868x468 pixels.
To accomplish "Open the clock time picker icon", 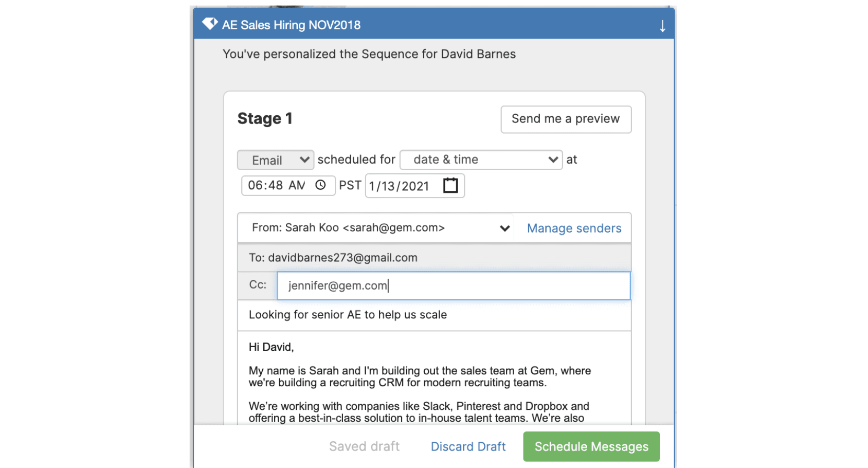I will click(x=320, y=185).
